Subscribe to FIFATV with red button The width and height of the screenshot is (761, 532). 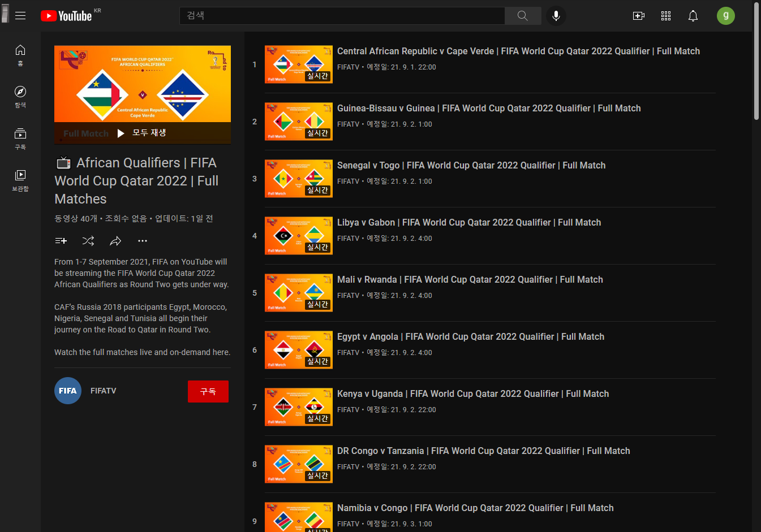pos(208,391)
